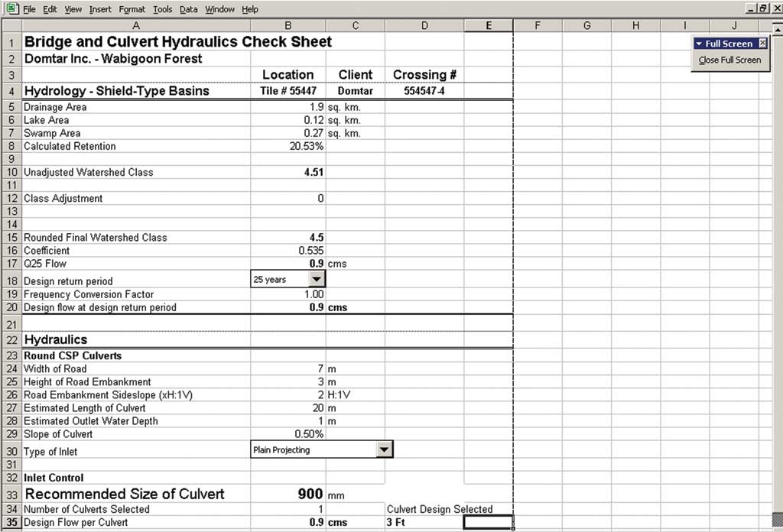The width and height of the screenshot is (783, 532).
Task: Click Calculated Retention value 20.53%
Action: [288, 146]
